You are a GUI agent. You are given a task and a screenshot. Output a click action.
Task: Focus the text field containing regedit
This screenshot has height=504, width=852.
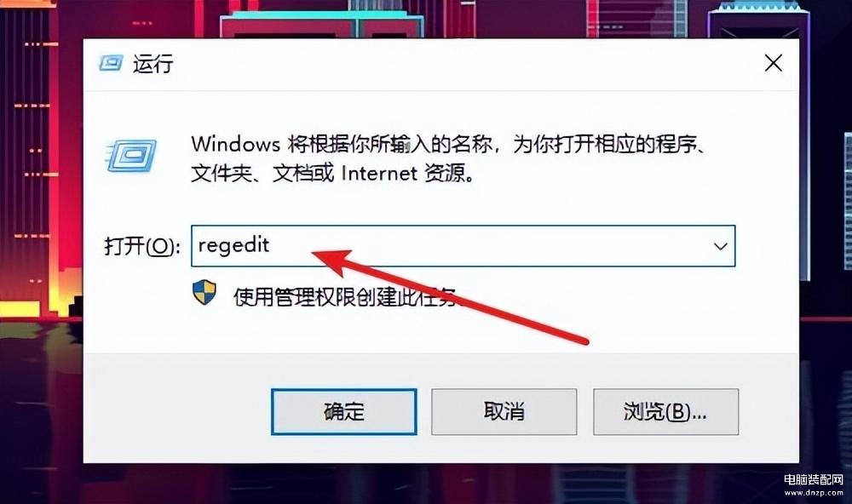pos(463,246)
